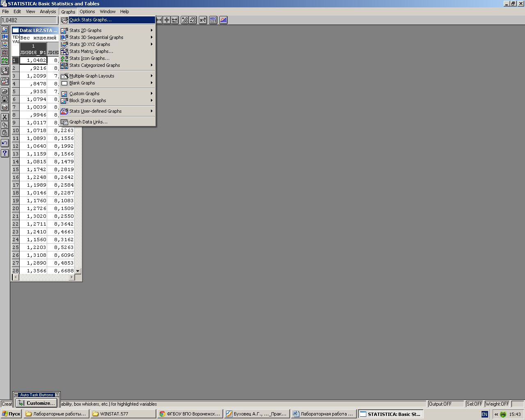Open the Options menu

87,11
